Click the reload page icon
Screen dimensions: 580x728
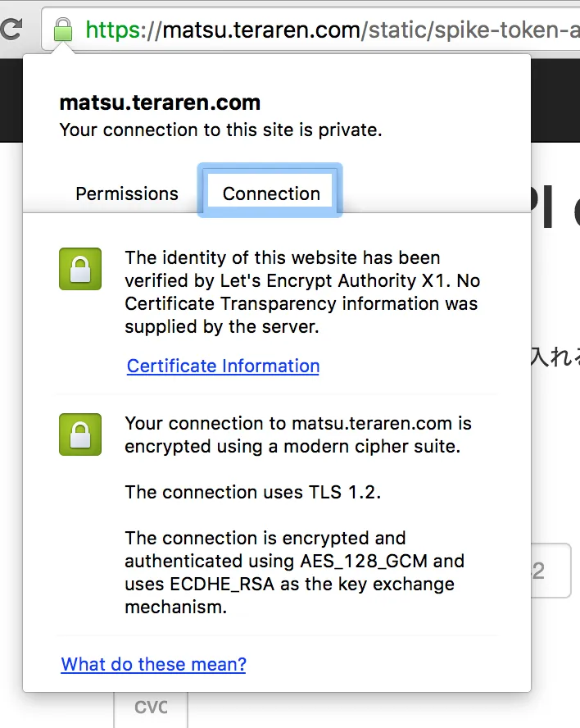click(11, 30)
